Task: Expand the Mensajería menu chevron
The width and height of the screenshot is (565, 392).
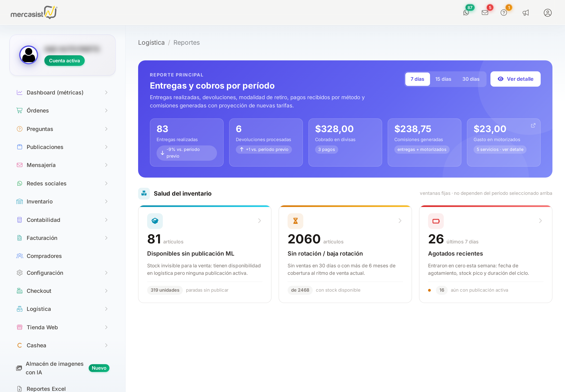Action: click(106, 165)
